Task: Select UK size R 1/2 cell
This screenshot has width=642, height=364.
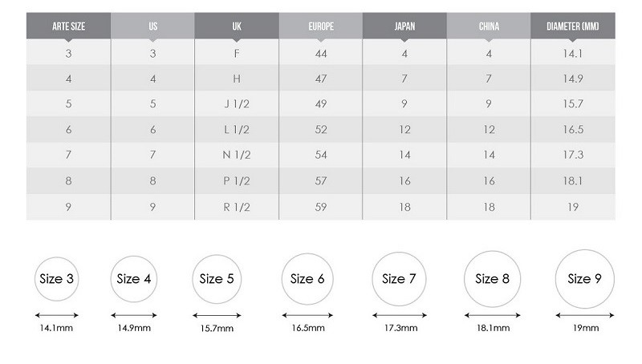Action: point(237,207)
